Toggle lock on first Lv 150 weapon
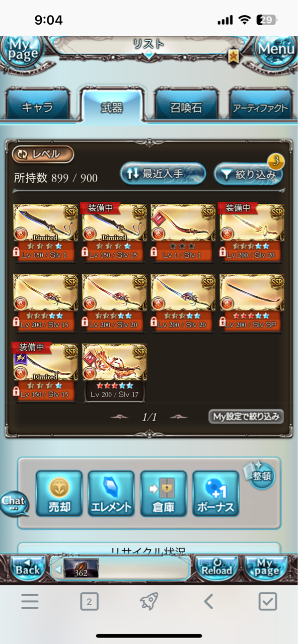The image size is (298, 644). (x=17, y=252)
